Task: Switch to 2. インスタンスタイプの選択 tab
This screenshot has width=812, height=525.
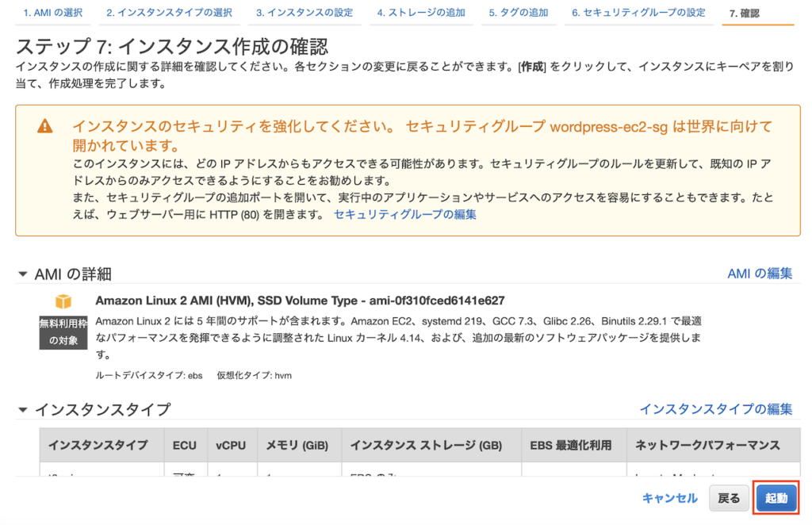Action: pyautogui.click(x=169, y=13)
